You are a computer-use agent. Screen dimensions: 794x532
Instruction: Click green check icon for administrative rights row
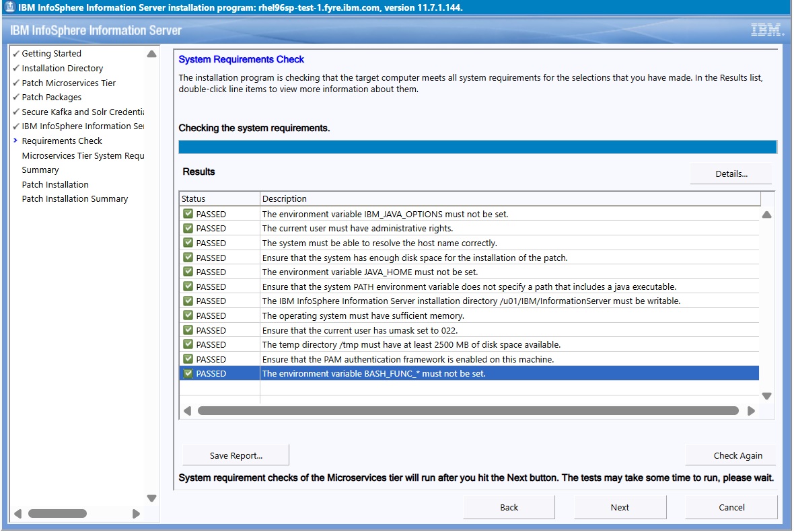click(188, 228)
